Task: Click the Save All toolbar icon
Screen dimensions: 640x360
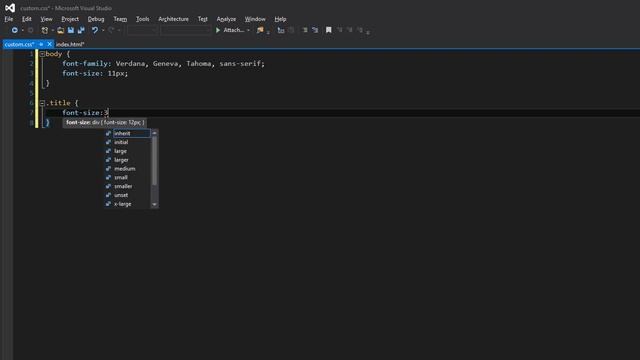Action: (81, 30)
